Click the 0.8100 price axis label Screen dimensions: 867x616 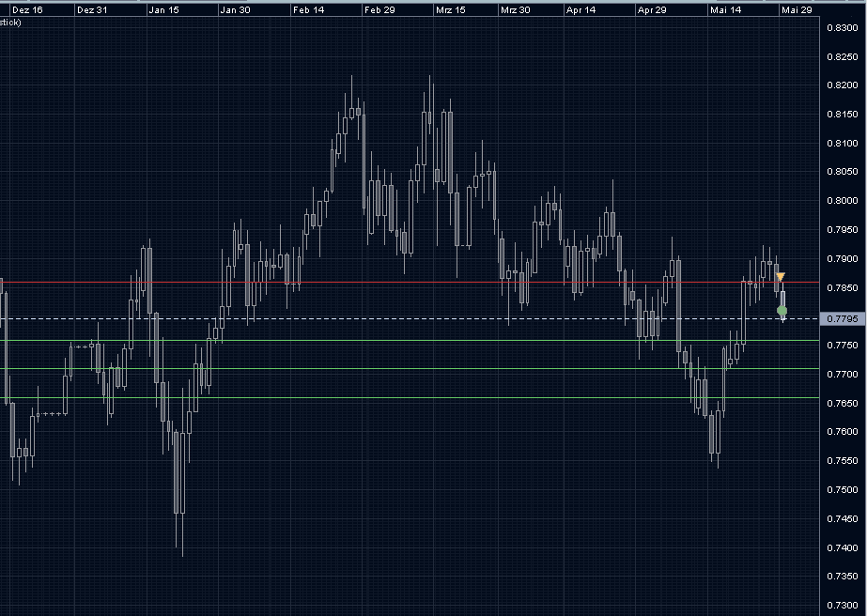(843, 144)
